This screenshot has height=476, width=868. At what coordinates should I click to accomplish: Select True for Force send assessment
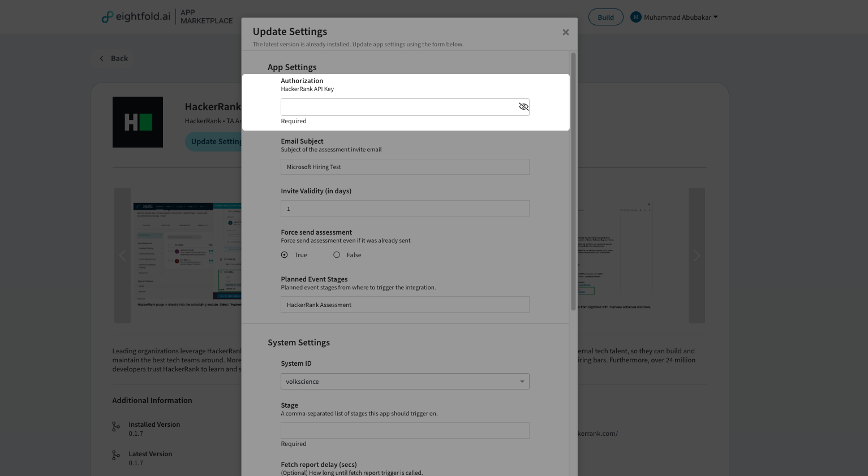[x=285, y=255]
